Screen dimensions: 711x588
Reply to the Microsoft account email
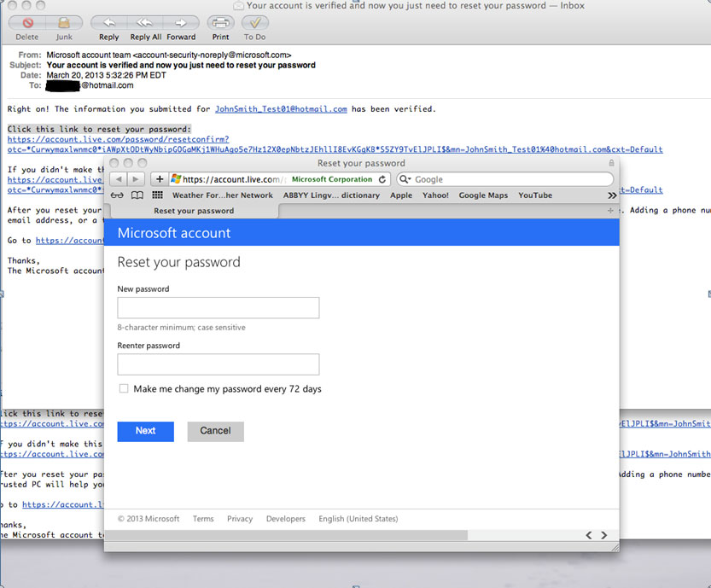tap(109, 23)
